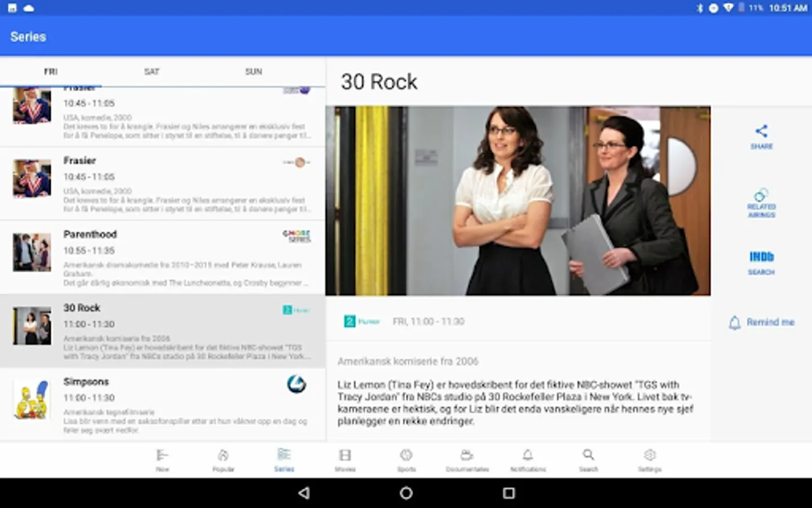Screen dimensions: 812x508
Task: Switch to the SAT tab
Action: 152,72
